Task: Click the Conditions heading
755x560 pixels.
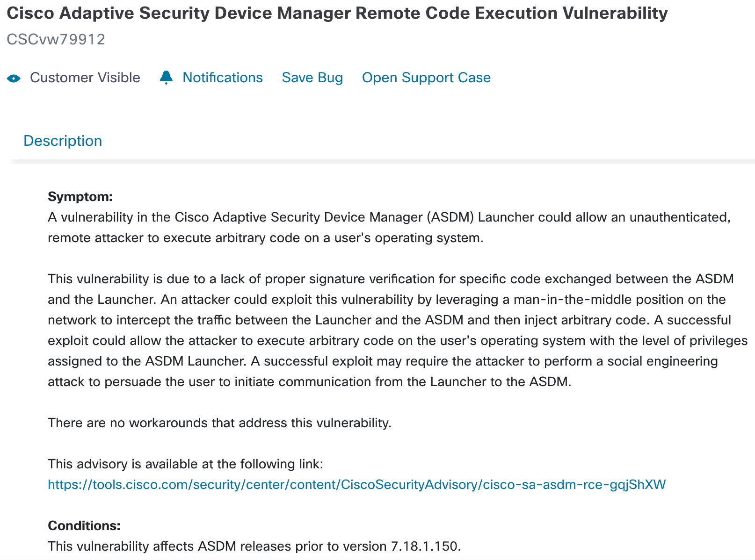Action: (x=84, y=525)
